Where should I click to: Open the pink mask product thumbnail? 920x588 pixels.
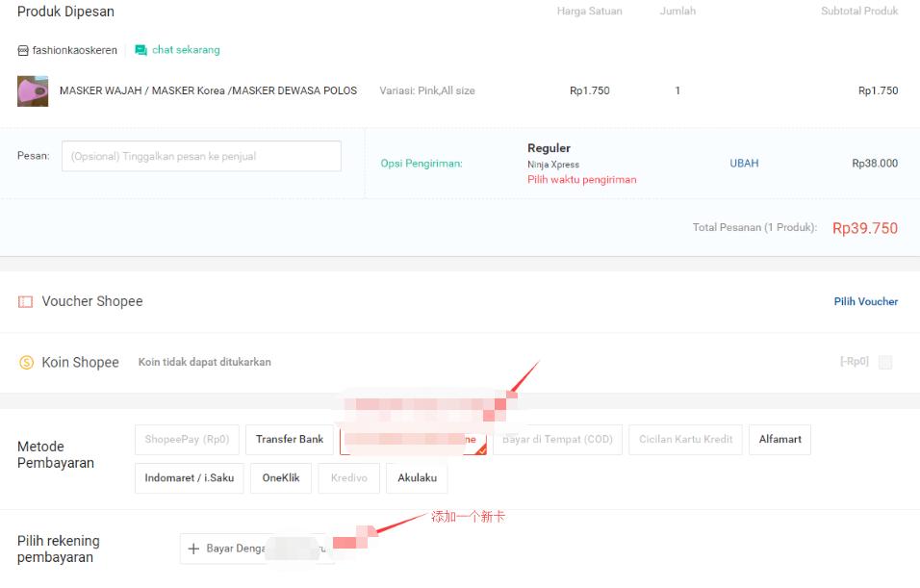[x=33, y=91]
